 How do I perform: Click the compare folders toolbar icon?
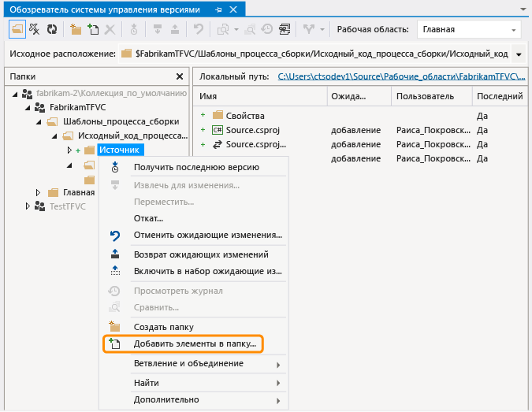(250, 29)
